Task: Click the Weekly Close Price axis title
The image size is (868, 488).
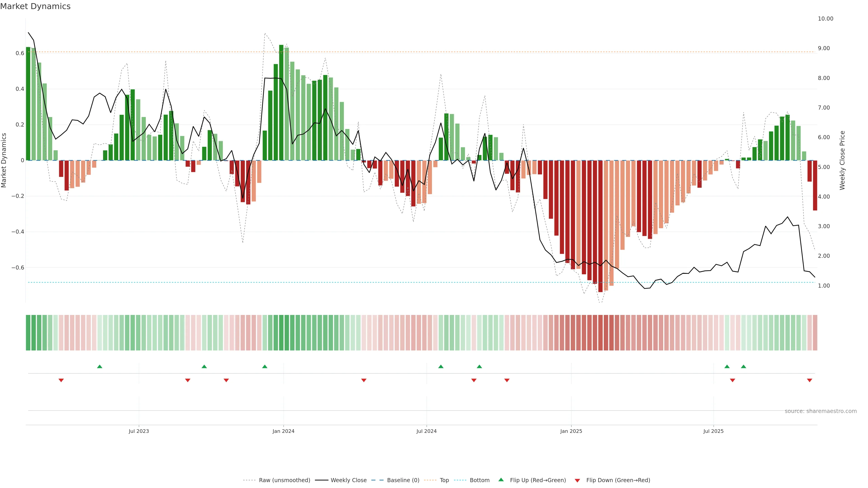Action: pos(842,160)
